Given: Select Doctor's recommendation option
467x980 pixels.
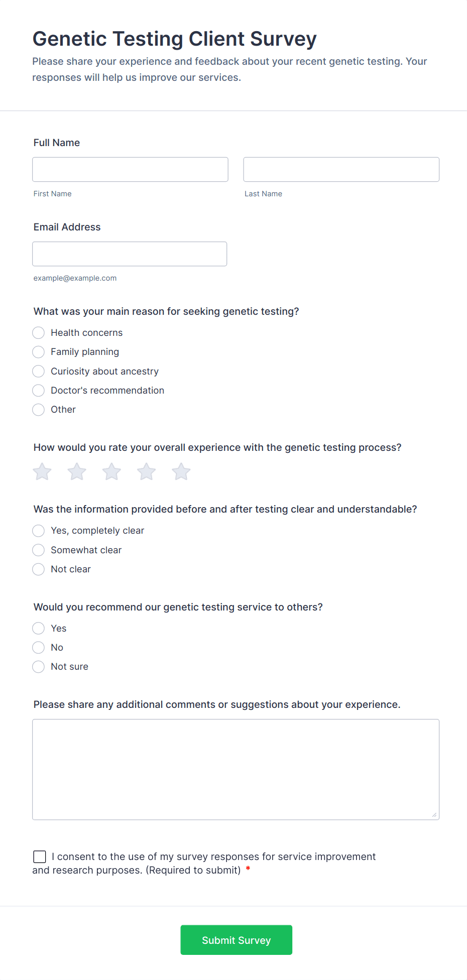Looking at the screenshot, I should tap(39, 391).
